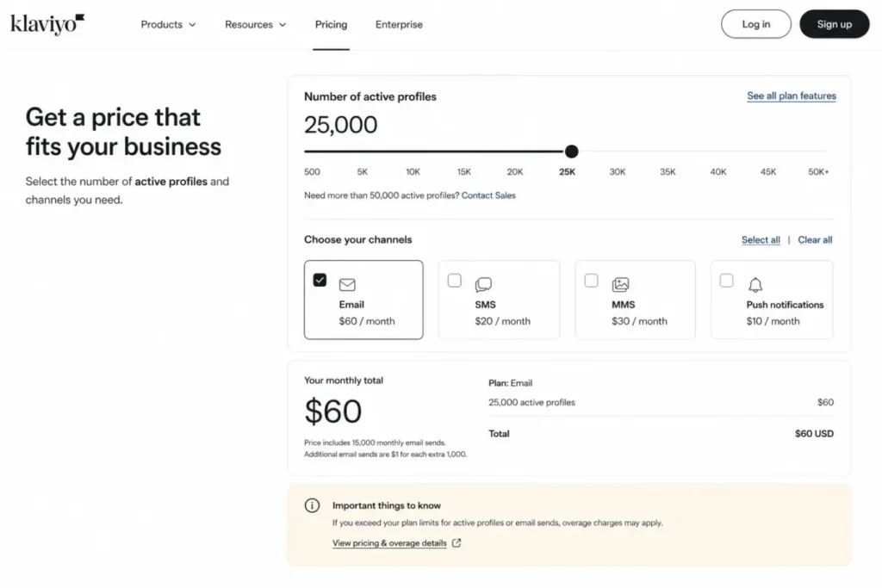Open the Products menu
Screen dimensions: 882x588
168,24
